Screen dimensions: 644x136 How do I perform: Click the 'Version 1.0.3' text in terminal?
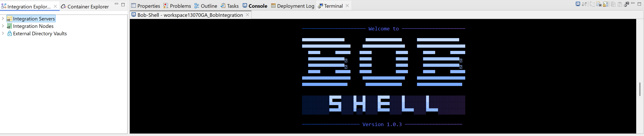pyautogui.click(x=382, y=125)
